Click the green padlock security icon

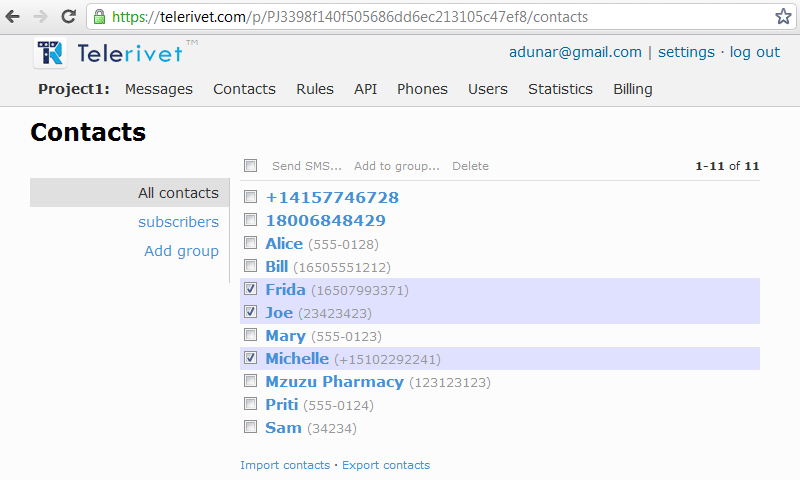click(99, 17)
